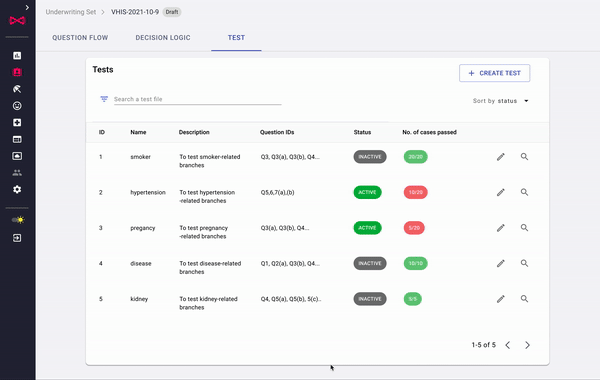Open the umbrella insurance icon in sidebar

(17, 89)
